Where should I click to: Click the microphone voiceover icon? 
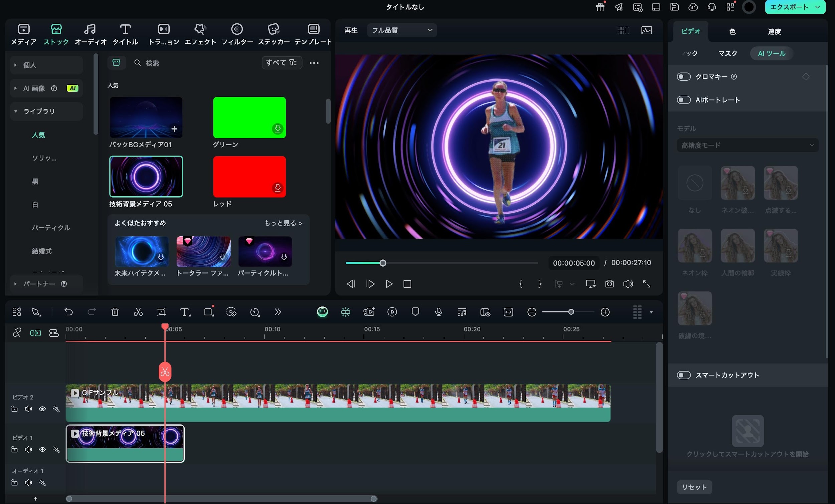coord(438,312)
